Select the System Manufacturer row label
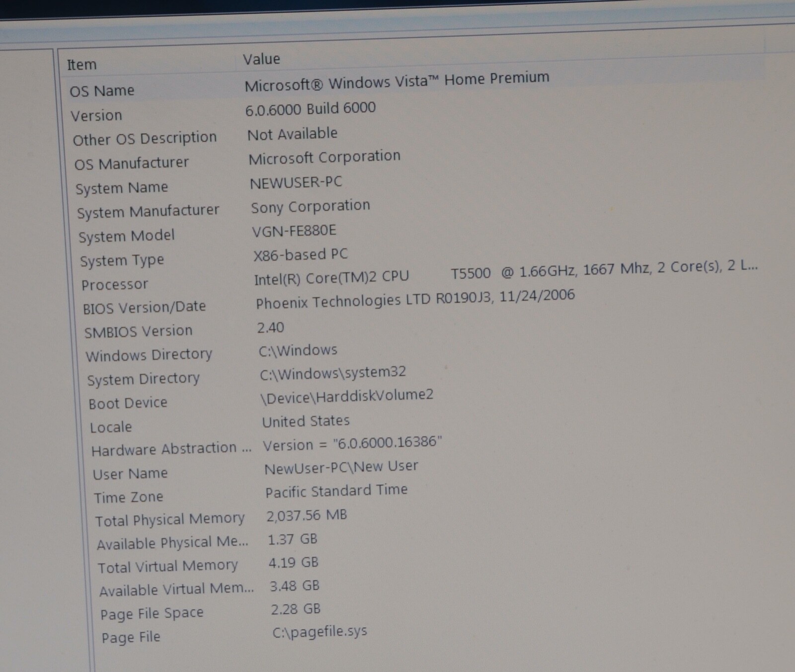 click(x=148, y=211)
